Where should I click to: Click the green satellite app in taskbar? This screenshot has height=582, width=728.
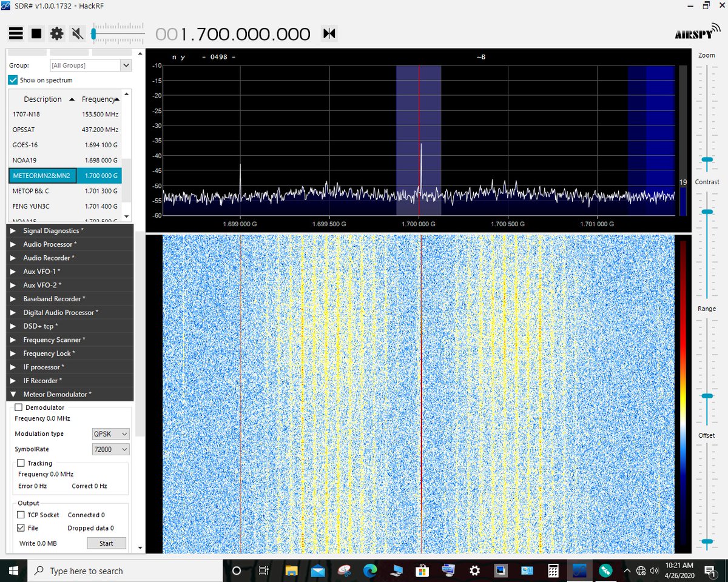coord(605,570)
